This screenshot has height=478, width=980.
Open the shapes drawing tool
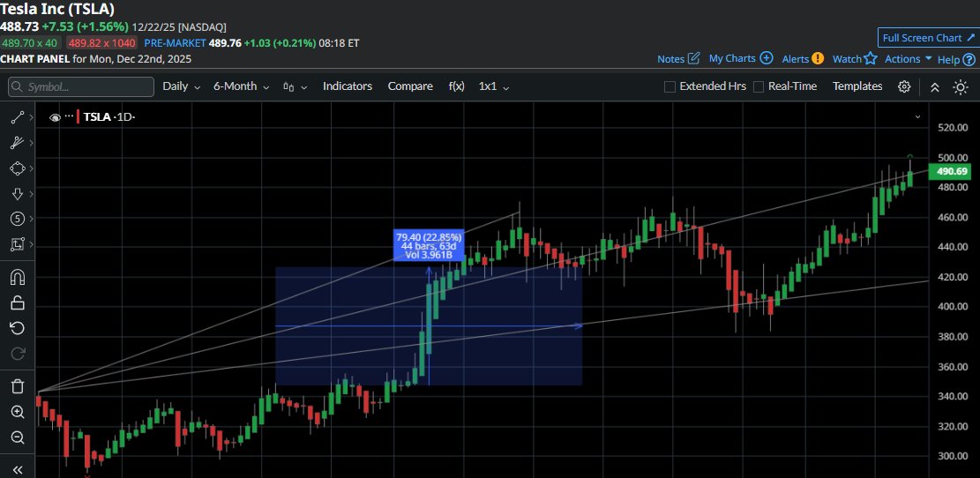[x=18, y=168]
